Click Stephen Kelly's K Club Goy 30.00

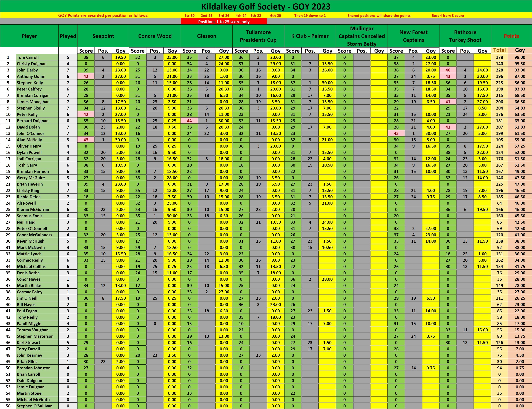click(x=327, y=83)
